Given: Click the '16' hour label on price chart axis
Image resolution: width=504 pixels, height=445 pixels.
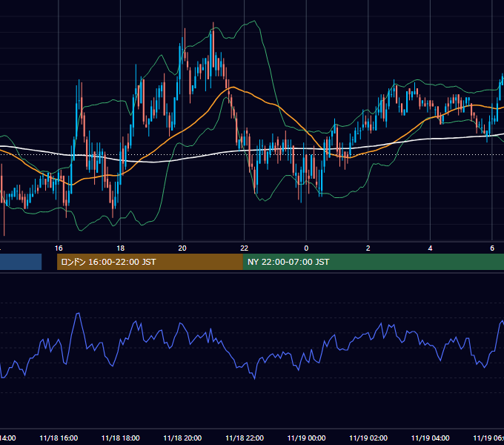Looking at the screenshot, I should tap(59, 248).
